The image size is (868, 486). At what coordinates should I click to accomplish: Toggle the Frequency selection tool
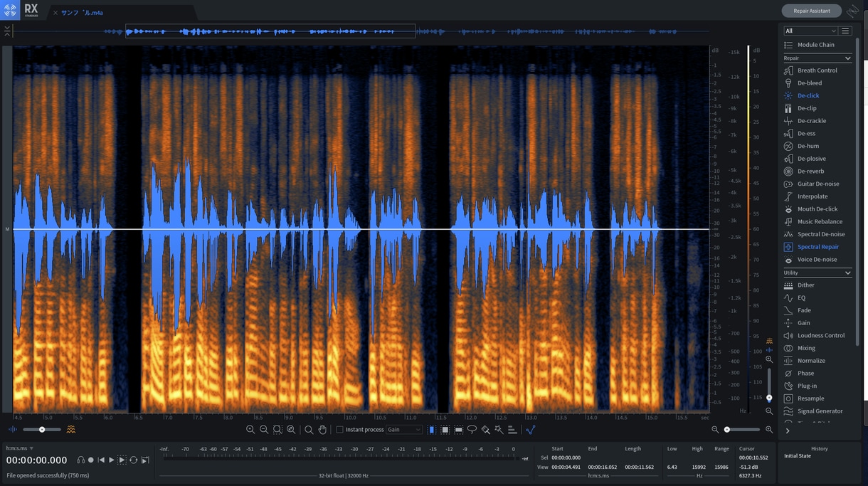[x=459, y=430]
